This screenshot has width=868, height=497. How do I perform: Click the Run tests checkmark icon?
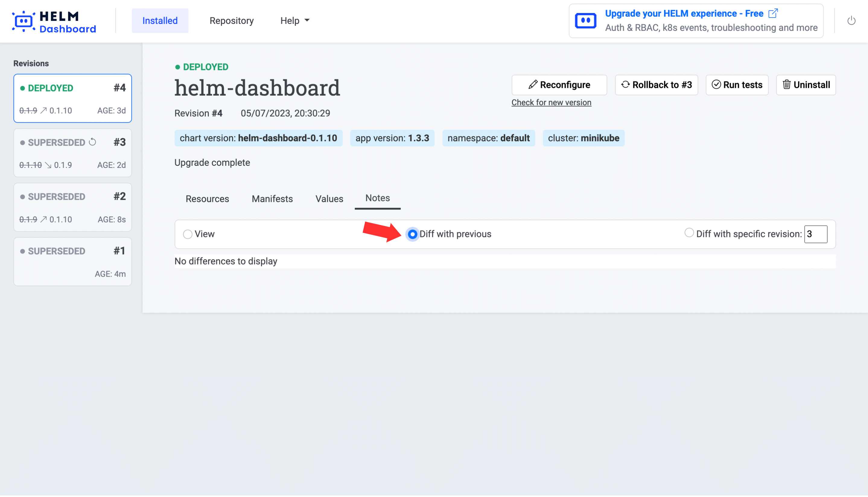tap(716, 85)
